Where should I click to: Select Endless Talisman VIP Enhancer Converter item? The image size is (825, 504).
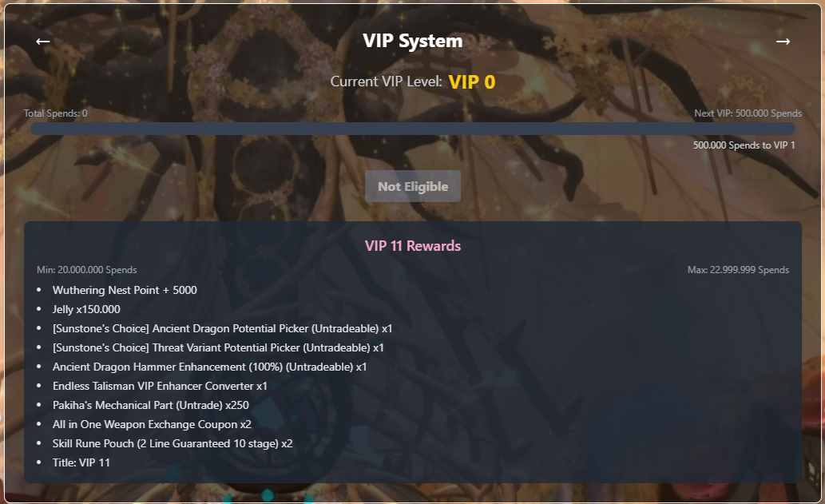coord(160,386)
